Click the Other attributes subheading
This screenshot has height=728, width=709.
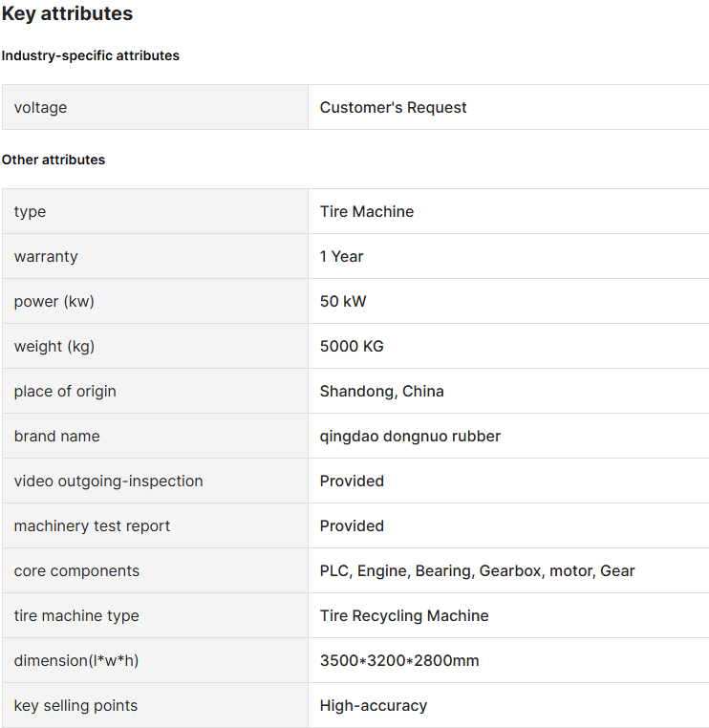pos(54,160)
